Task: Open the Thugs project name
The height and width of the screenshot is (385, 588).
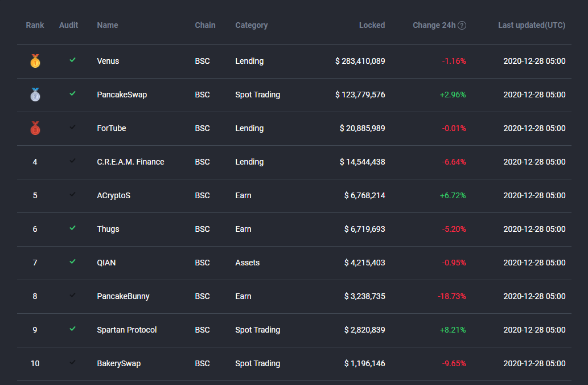Action: (108, 229)
